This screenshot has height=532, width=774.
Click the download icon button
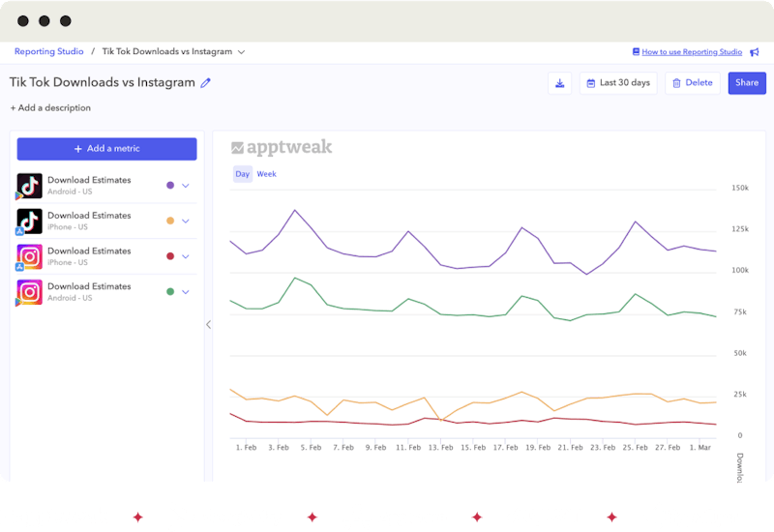point(559,83)
